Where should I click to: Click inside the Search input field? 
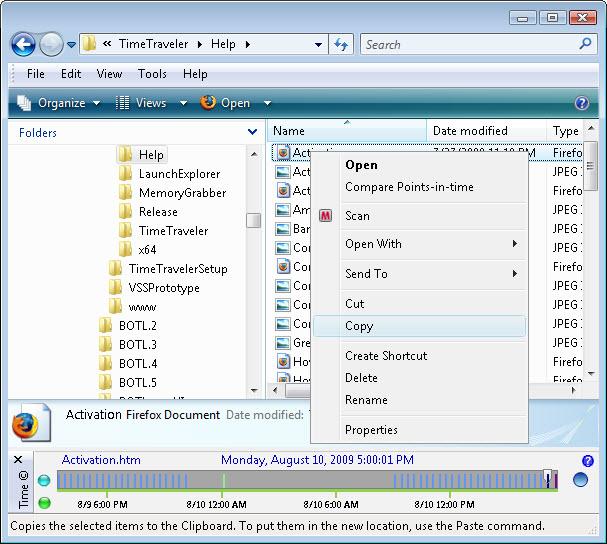coord(470,45)
